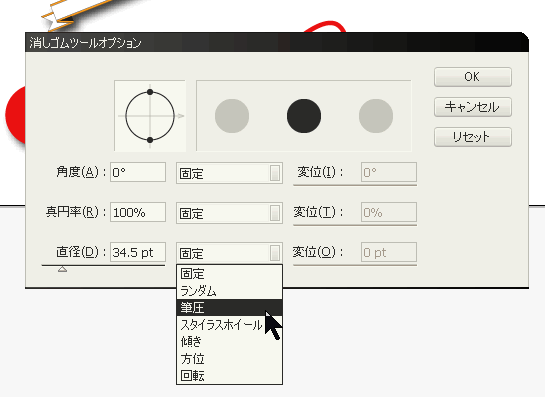Select 固定 in the open dropdown list

(x=229, y=274)
